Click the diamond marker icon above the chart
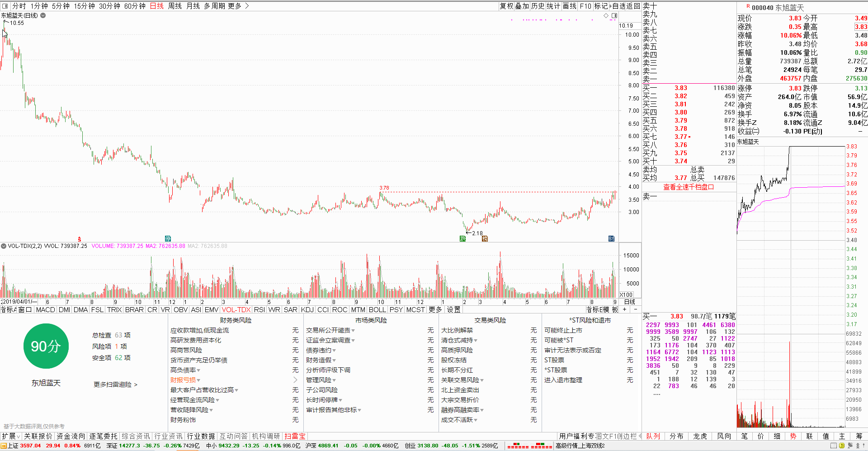The width and height of the screenshot is (868, 451). click(x=606, y=16)
